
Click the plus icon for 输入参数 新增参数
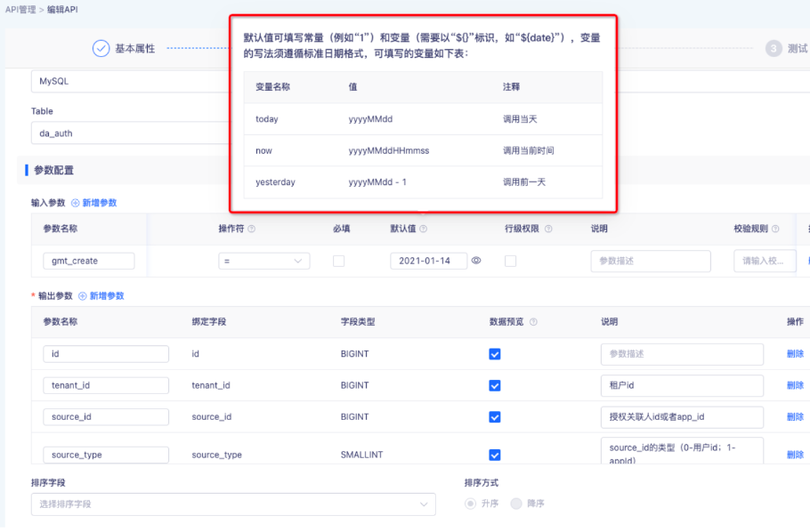click(x=76, y=203)
